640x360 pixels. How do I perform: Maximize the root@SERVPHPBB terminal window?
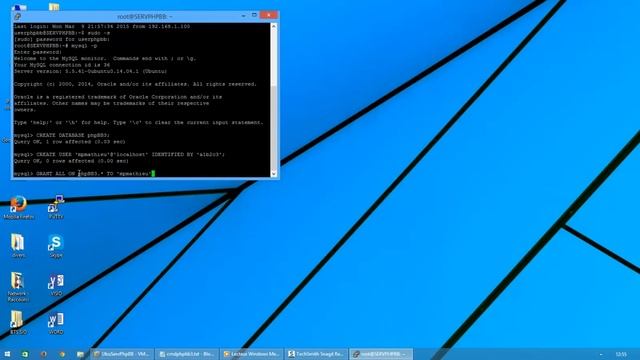click(254, 16)
